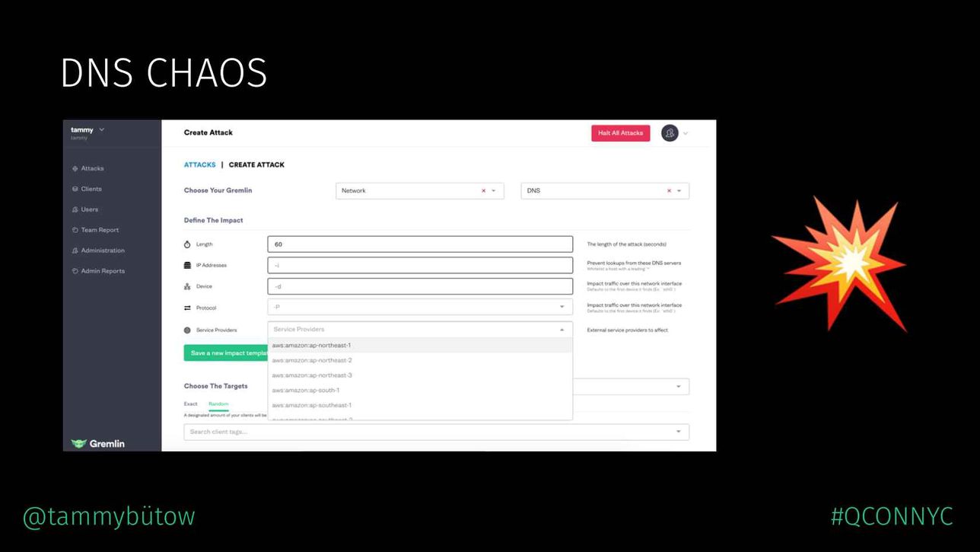This screenshot has width=980, height=552.
Task: Click the Device network icon
Action: (x=187, y=286)
